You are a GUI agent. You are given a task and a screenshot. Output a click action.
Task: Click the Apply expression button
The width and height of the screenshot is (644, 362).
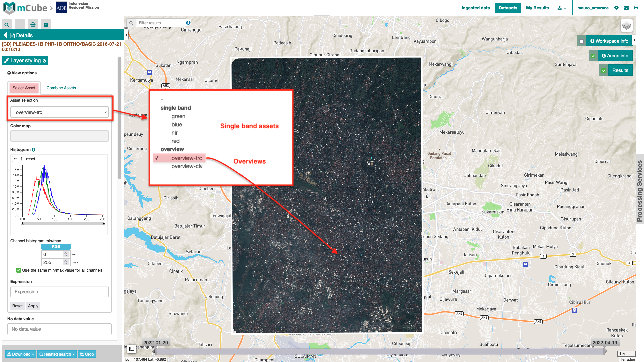[33, 306]
